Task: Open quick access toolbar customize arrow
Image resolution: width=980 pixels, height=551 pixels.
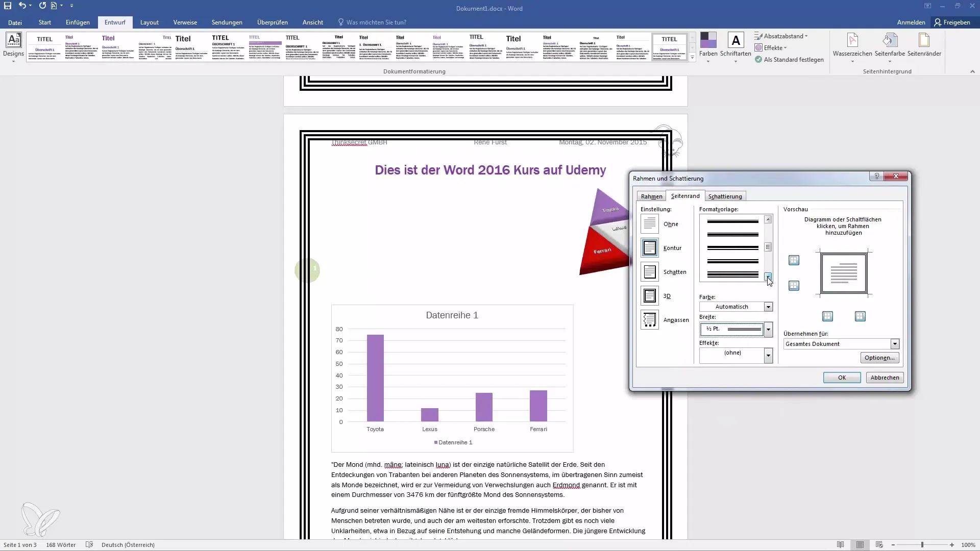Action: (x=71, y=6)
